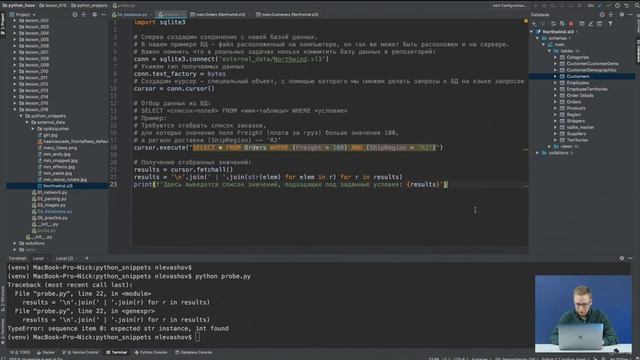Refresh the Database panel contents
This screenshot has width=640, height=360.
point(553,24)
